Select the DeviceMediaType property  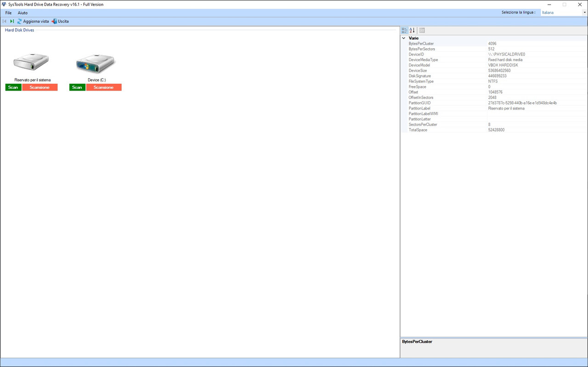click(x=423, y=60)
